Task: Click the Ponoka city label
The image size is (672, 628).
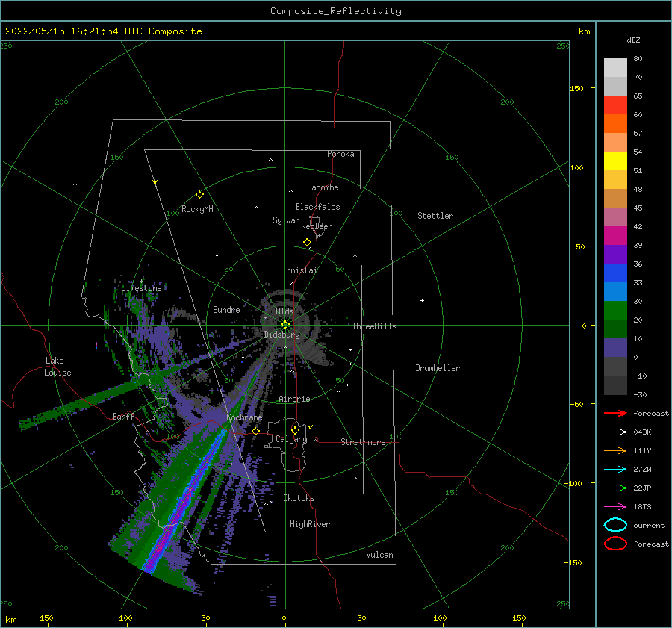Action: (x=340, y=154)
